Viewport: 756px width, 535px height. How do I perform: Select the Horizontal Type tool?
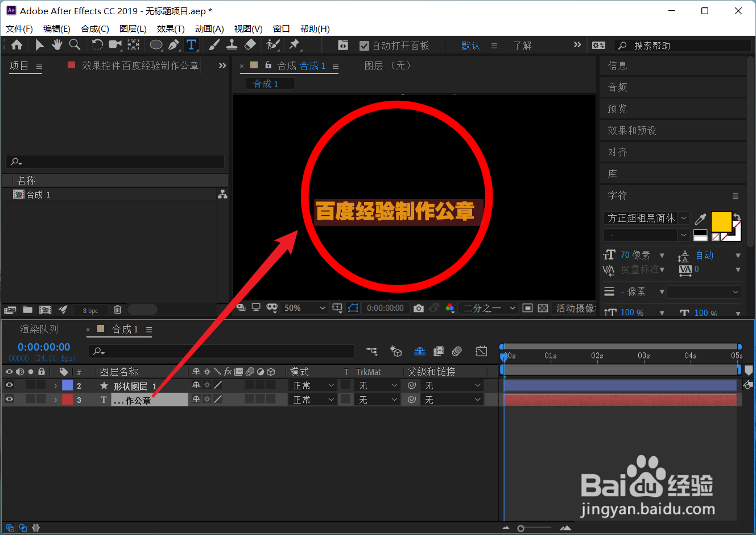[x=192, y=45]
